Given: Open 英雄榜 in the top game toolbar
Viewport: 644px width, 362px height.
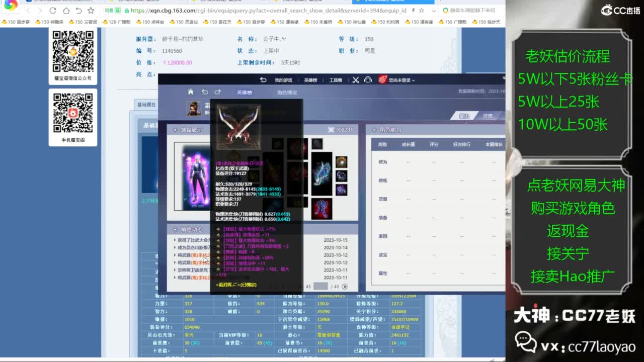Looking at the screenshot, I should coord(310,80).
